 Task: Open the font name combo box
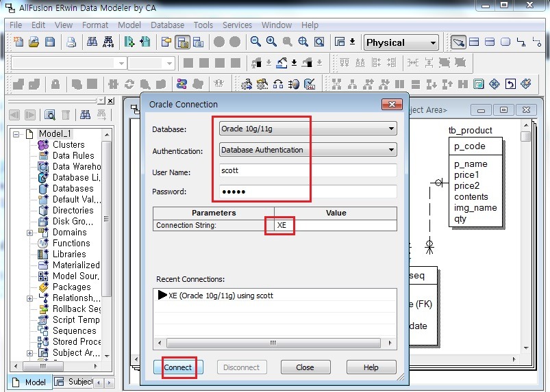121,64
